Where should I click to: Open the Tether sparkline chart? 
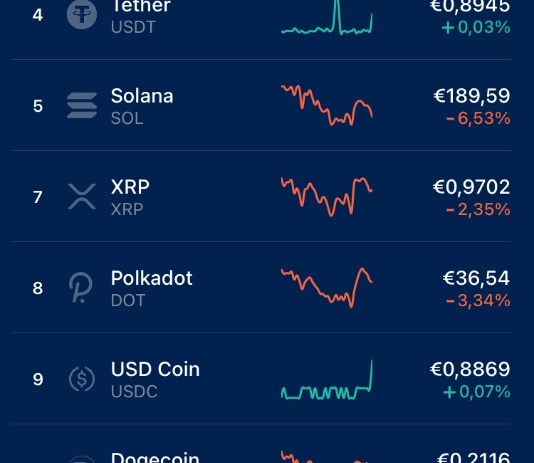click(x=327, y=17)
